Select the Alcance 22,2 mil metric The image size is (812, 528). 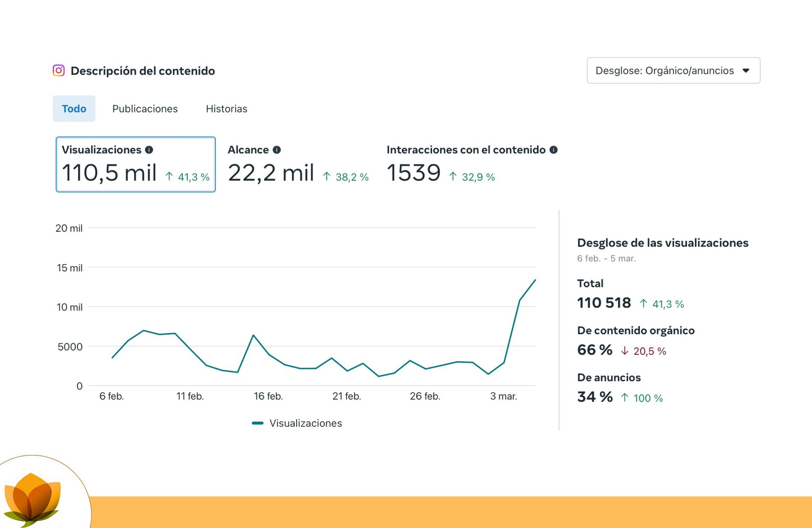click(298, 165)
